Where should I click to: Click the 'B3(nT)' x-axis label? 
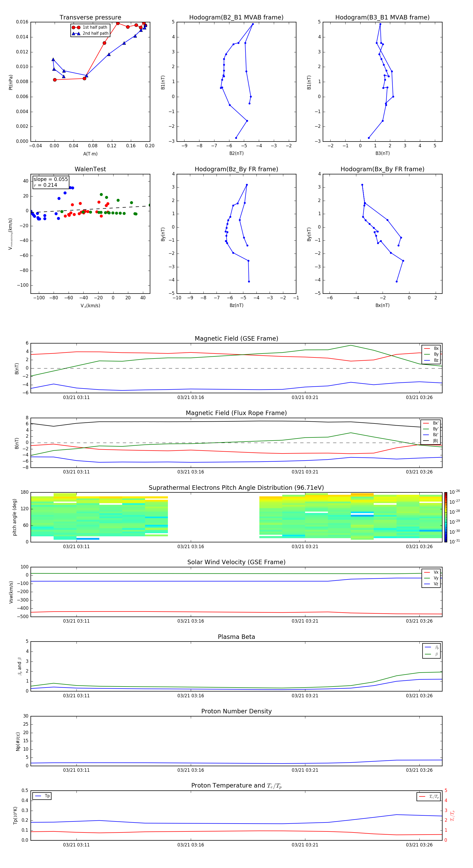pos(382,153)
